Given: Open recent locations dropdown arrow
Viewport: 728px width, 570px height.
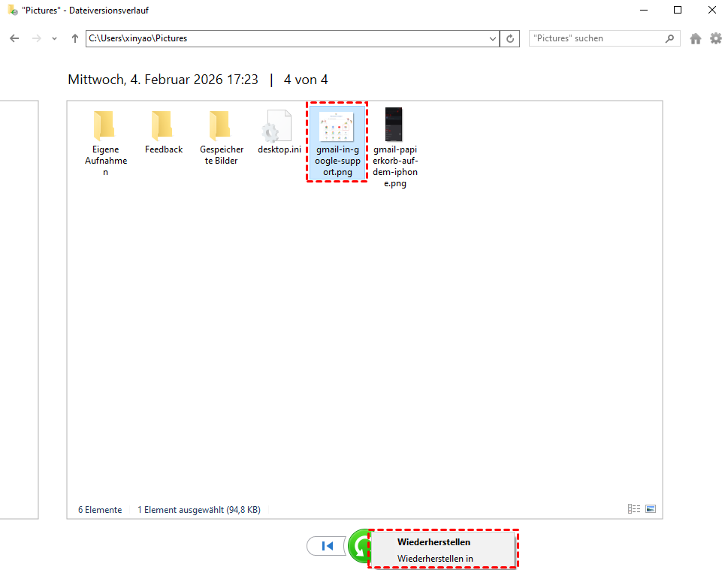Looking at the screenshot, I should [x=54, y=38].
